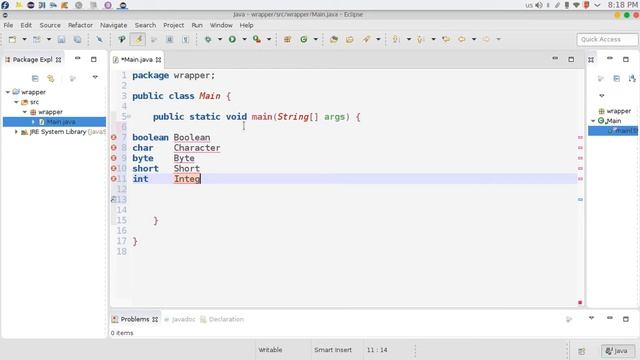The height and width of the screenshot is (360, 640).
Task: Click the error marker on line 11
Action: click(114, 179)
